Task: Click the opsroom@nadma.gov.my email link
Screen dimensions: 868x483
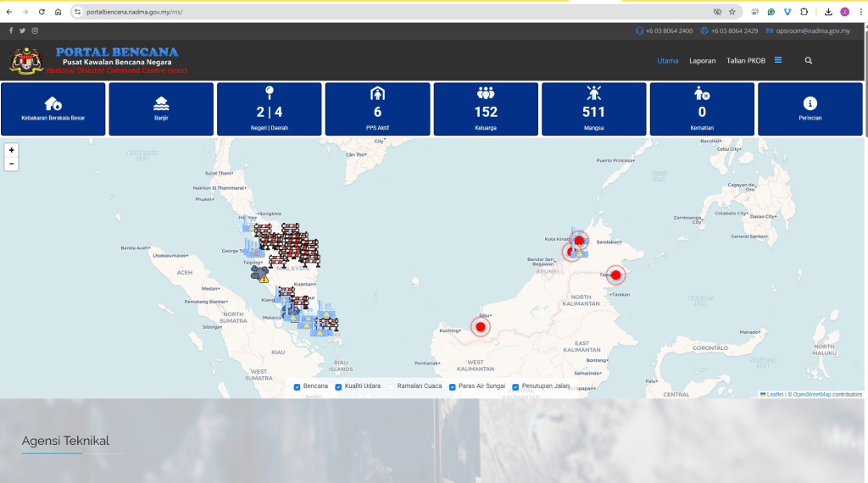Action: [813, 31]
